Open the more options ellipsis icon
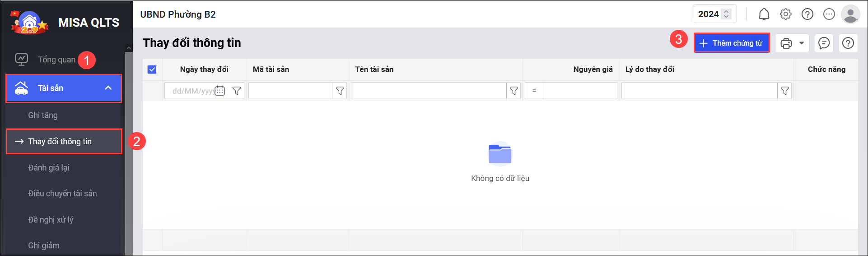 click(829, 14)
